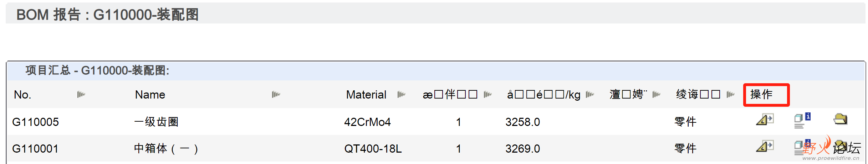
Task: Select part number G110005
Action: click(x=35, y=122)
